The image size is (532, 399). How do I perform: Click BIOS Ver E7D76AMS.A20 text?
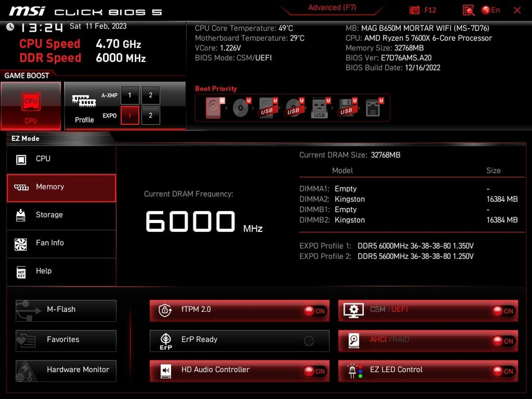tap(388, 58)
